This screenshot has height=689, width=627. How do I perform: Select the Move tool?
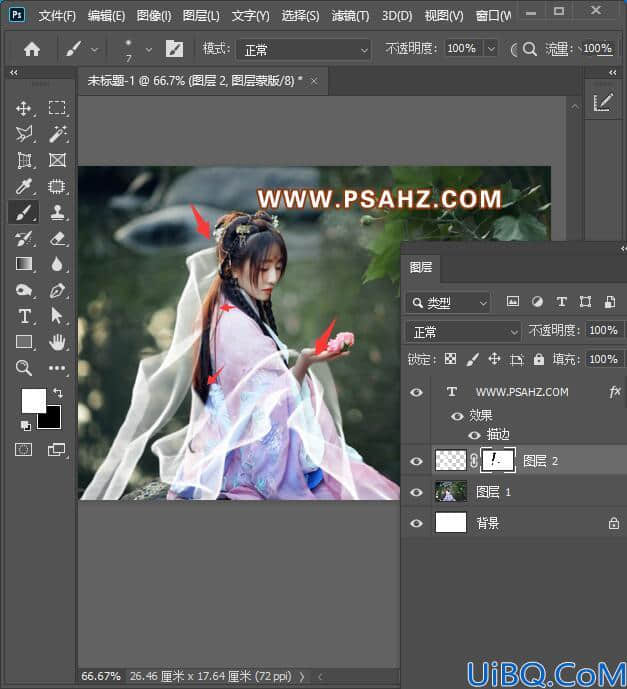(24, 108)
